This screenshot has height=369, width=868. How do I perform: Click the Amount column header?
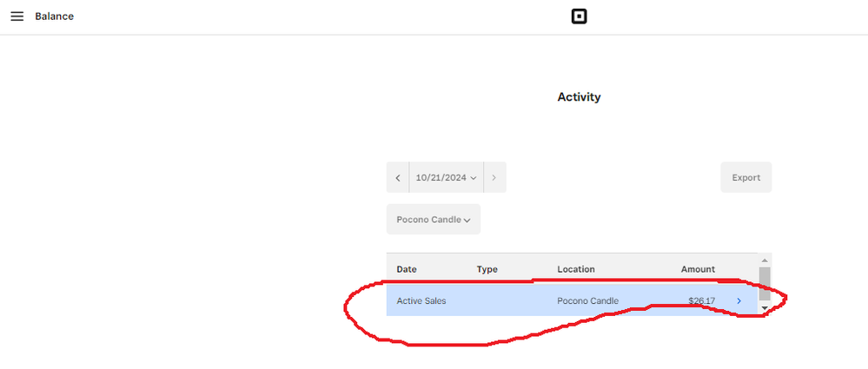[x=698, y=269]
